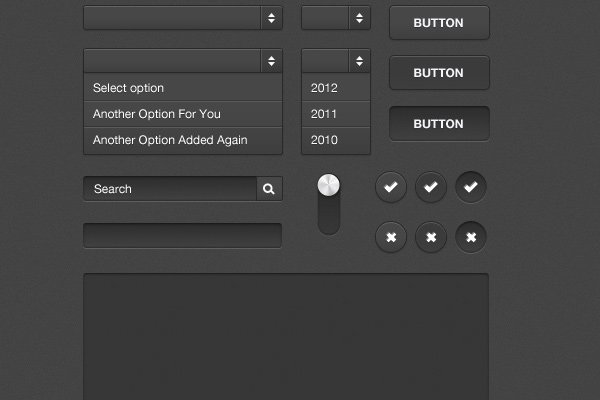Click the middle X circle icon
The height and width of the screenshot is (400, 600).
pyautogui.click(x=431, y=237)
